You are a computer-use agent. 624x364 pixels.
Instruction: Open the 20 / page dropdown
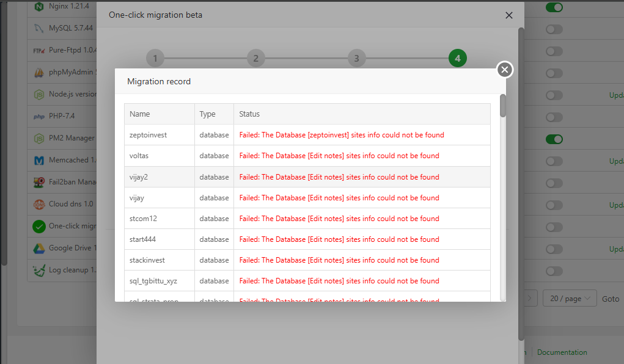[569, 299]
